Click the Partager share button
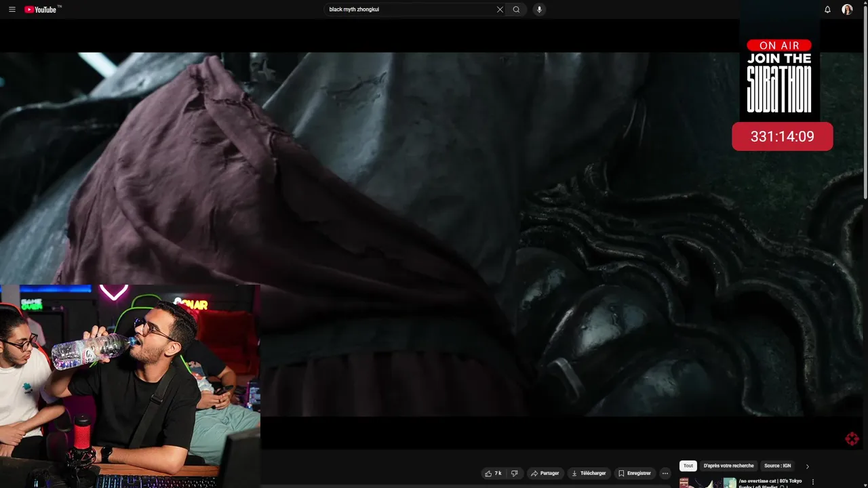Screen dimensions: 868x488 [545, 473]
